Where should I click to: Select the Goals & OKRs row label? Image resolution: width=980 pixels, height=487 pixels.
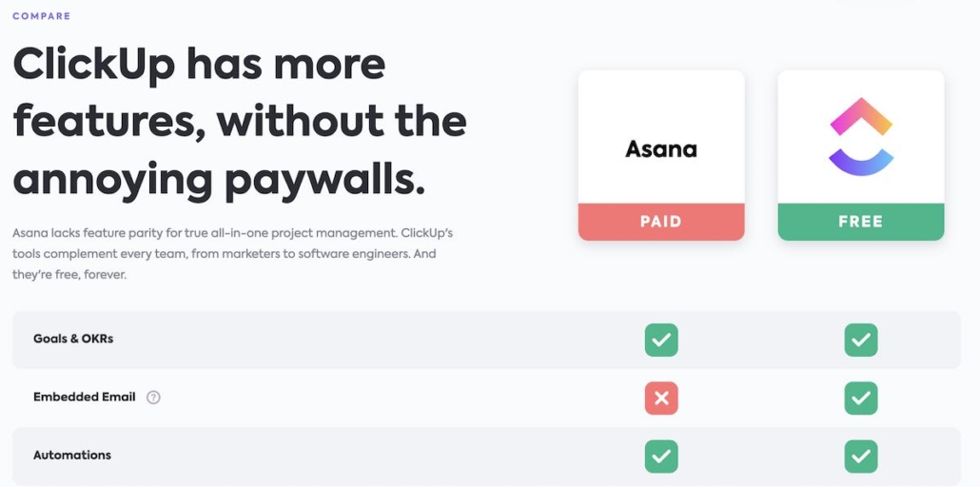[x=73, y=339]
